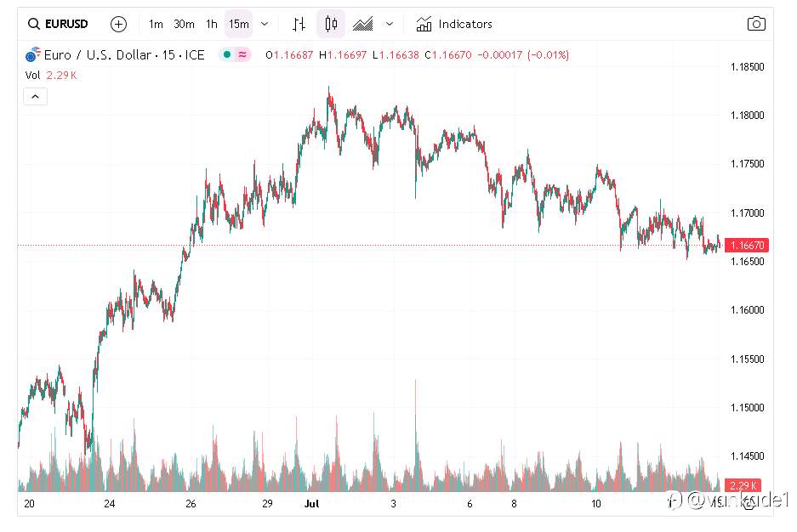Select the 15m timeframe
The width and height of the screenshot is (797, 532).
239,24
